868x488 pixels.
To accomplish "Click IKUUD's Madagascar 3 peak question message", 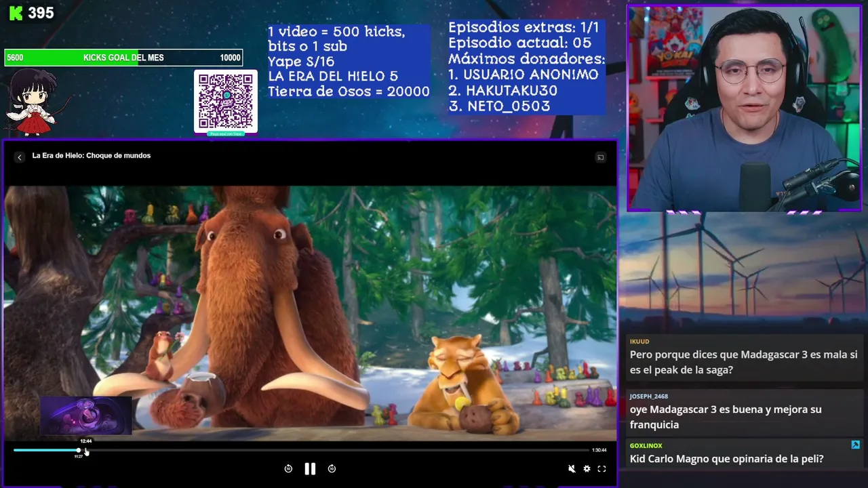I will 744,362.
